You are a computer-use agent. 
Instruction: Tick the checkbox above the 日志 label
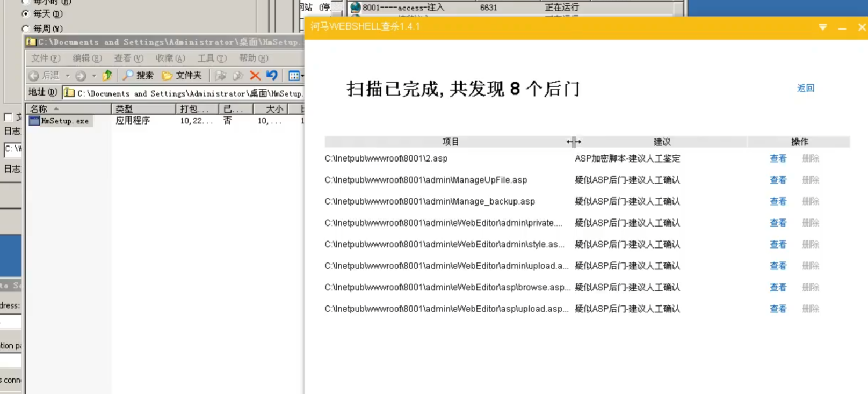[x=8, y=117]
